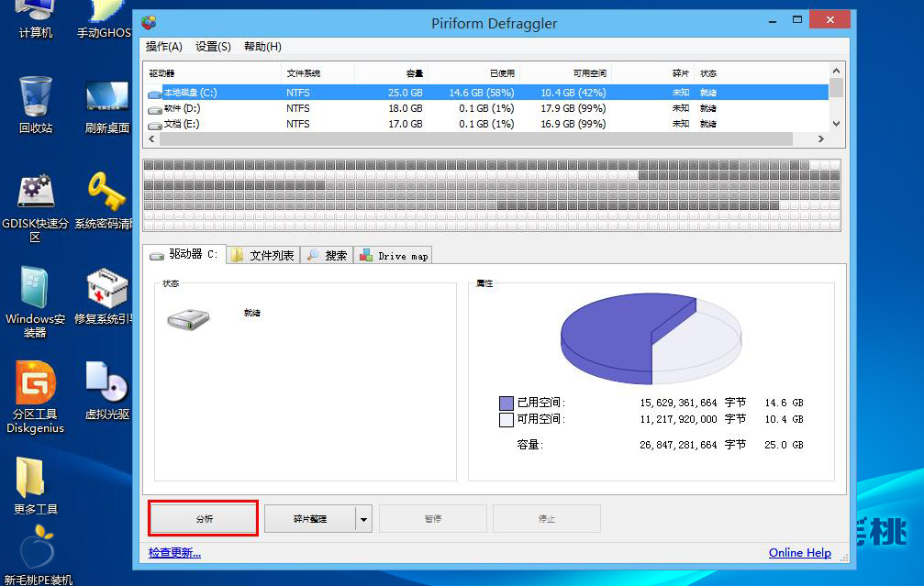
Task: Launch the 修复系统引导 first-aid icon
Action: pos(105,296)
